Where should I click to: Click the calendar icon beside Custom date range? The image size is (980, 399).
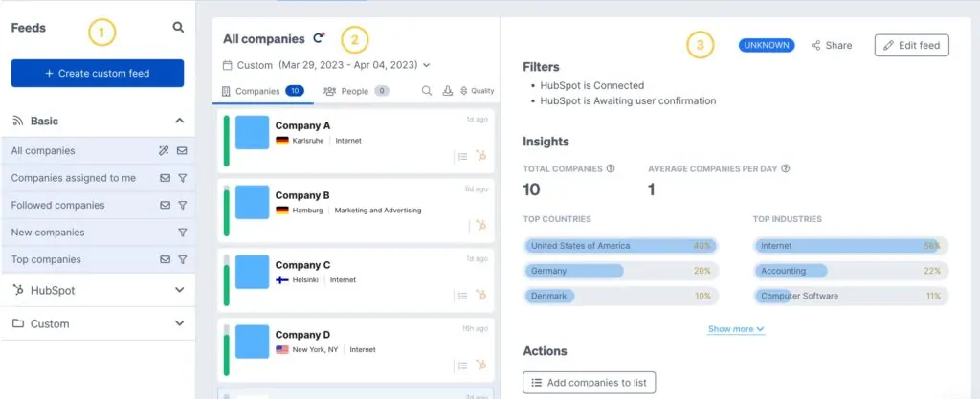[x=228, y=65]
